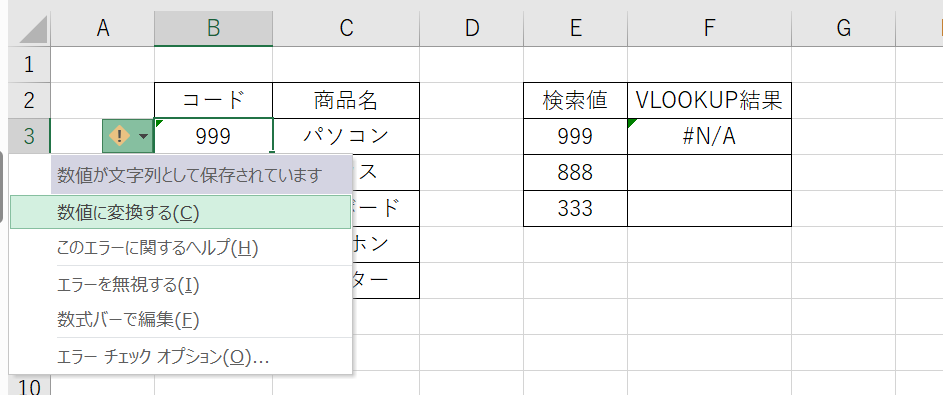943x395 pixels.
Task: Open the error indicator dropdown arrow
Action: tap(143, 136)
